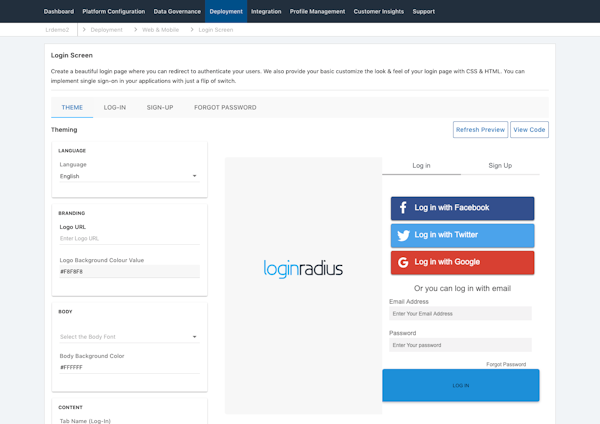Click the Theming section heading
Image resolution: width=600 pixels, height=424 pixels.
point(64,130)
